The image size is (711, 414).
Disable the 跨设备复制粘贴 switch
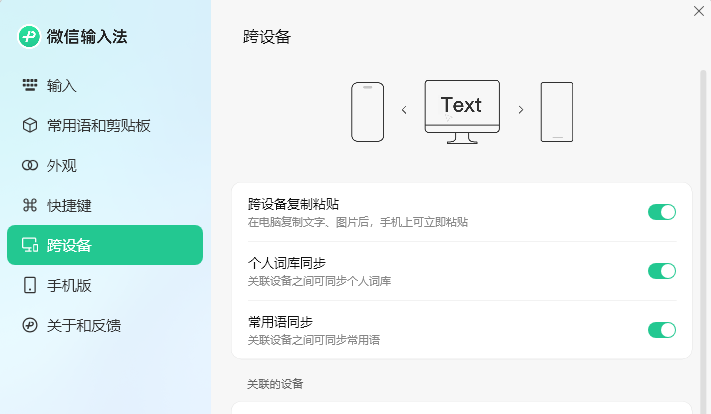pos(662,212)
